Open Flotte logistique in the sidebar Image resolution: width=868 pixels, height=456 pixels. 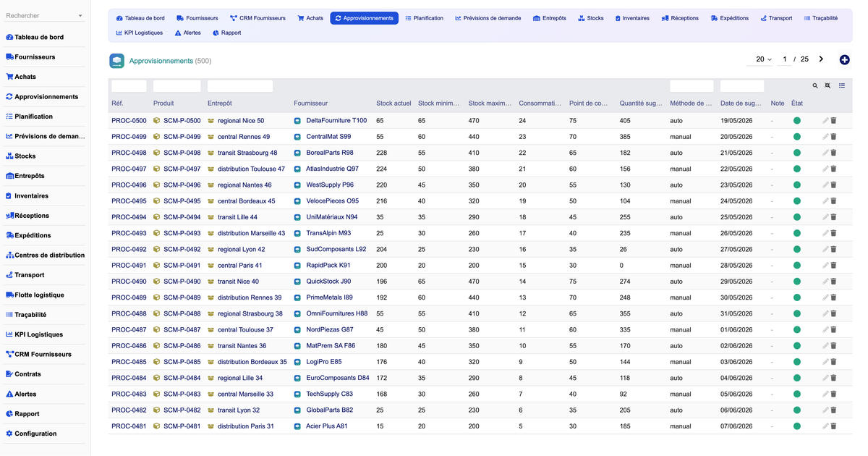tap(39, 295)
